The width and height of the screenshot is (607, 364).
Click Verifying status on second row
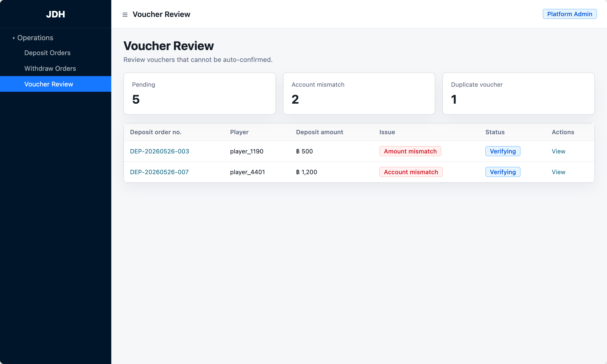pos(503,172)
